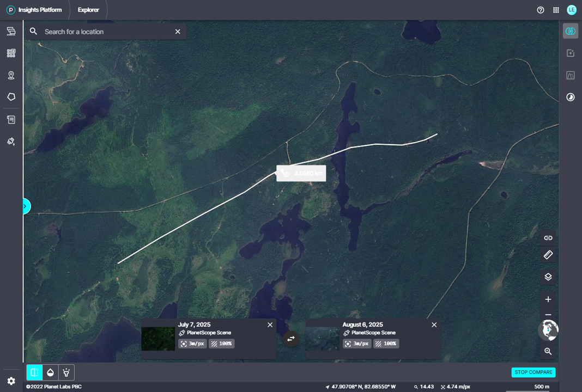Click the STOP COMPARE button
The height and width of the screenshot is (392, 582).
point(533,372)
